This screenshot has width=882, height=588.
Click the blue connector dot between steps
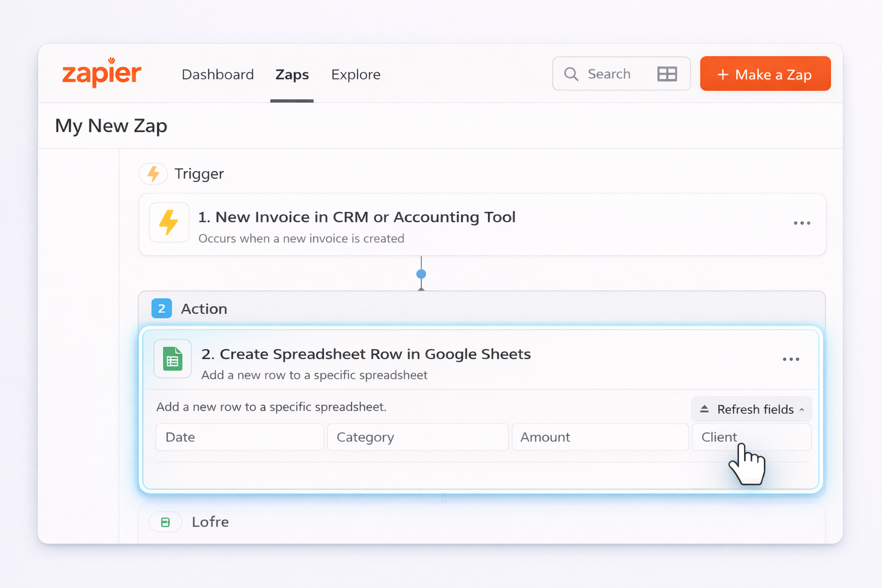click(421, 274)
